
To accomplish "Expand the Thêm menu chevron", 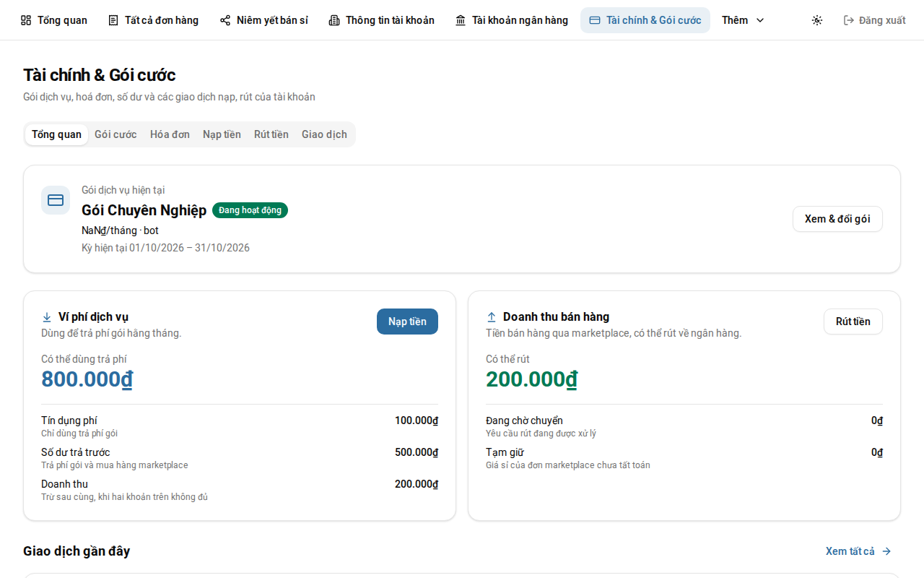I will pos(760,20).
